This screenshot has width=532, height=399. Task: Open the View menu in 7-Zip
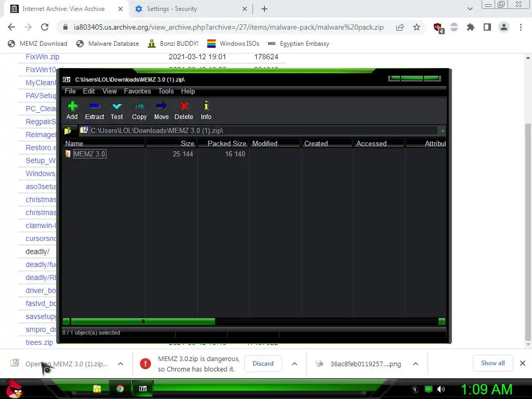(x=110, y=91)
